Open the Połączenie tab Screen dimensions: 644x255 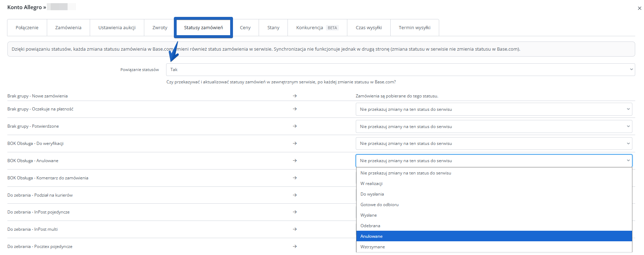click(x=27, y=28)
